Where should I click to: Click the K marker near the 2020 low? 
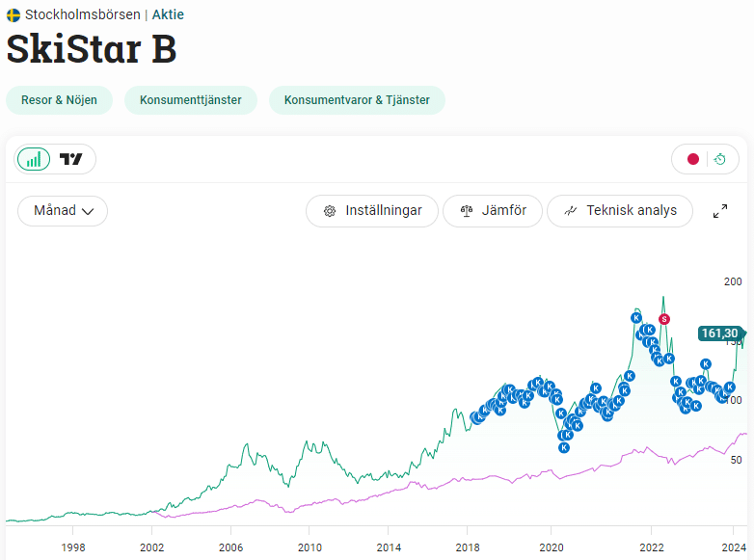pyautogui.click(x=564, y=447)
